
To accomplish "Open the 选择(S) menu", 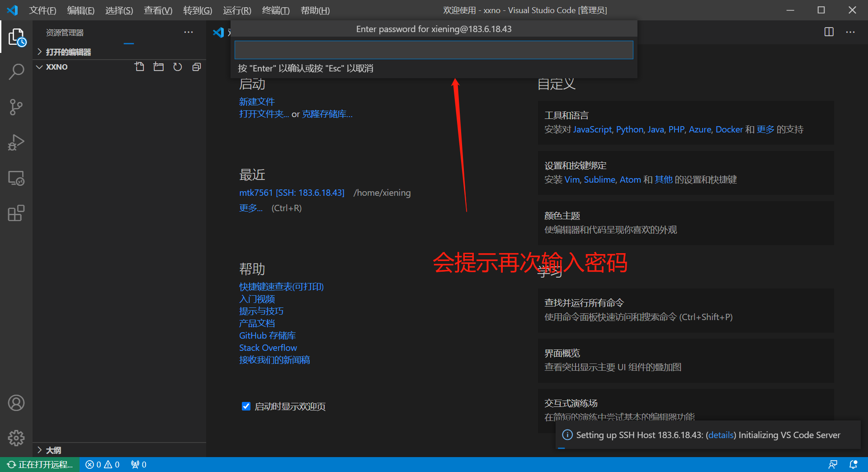I will (119, 10).
